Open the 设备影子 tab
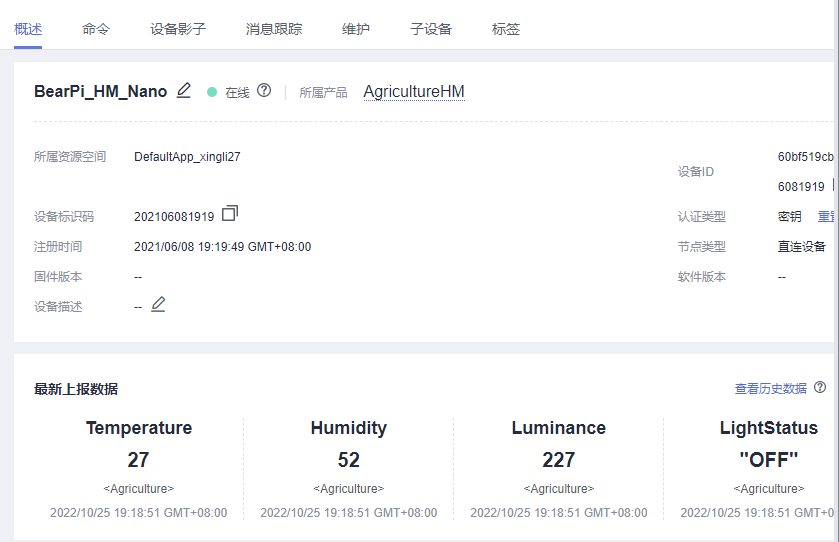Image resolution: width=839 pixels, height=542 pixels. [178, 29]
